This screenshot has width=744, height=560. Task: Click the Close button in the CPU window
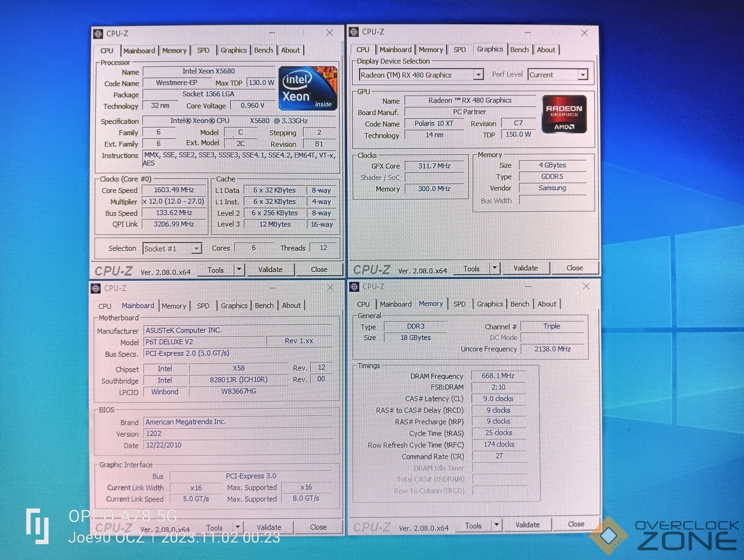319,269
